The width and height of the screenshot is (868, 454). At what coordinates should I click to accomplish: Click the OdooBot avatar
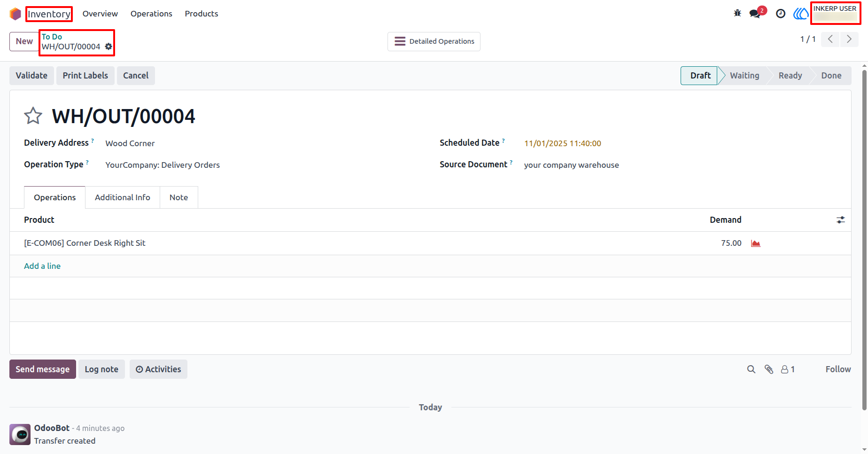20,435
